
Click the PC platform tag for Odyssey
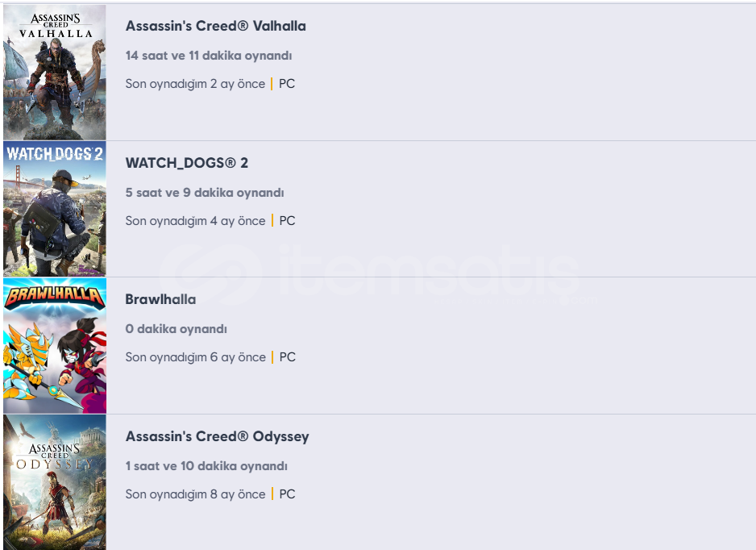288,494
